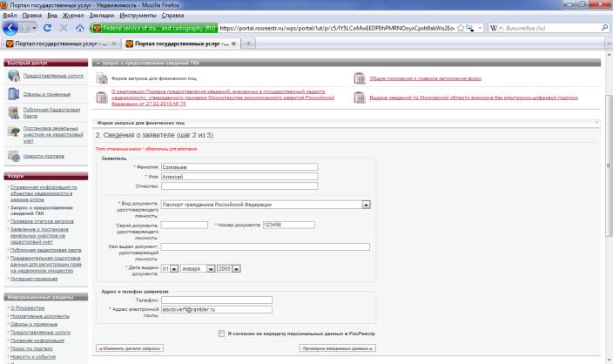Click the Форма запроса для физических лиц icon
Viewport: 613px width, 364px height.
[x=102, y=78]
